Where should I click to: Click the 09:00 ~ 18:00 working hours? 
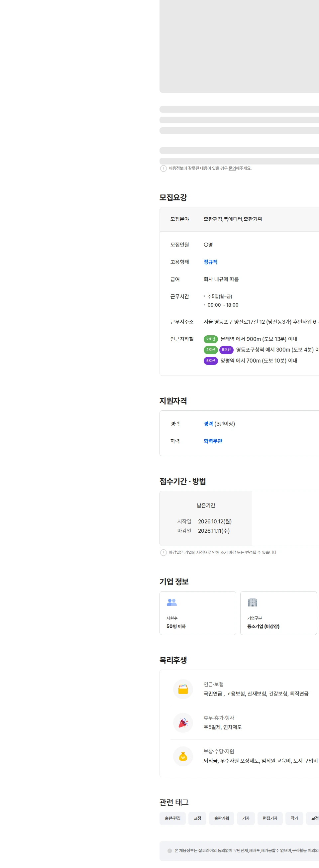coord(223,305)
